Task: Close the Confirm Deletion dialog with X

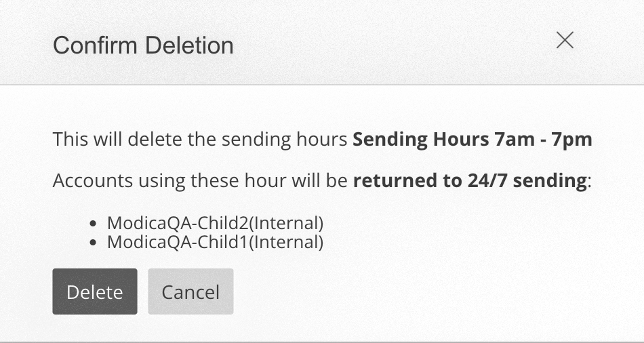Action: (565, 41)
